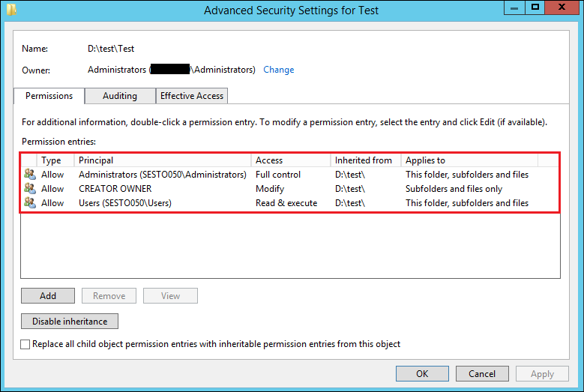The image size is (584, 392).
Task: Select the Users Read & execute entry row
Action: [290, 203]
